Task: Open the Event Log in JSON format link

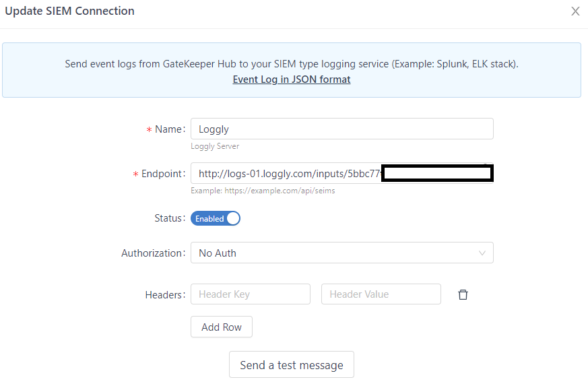Action: point(291,79)
